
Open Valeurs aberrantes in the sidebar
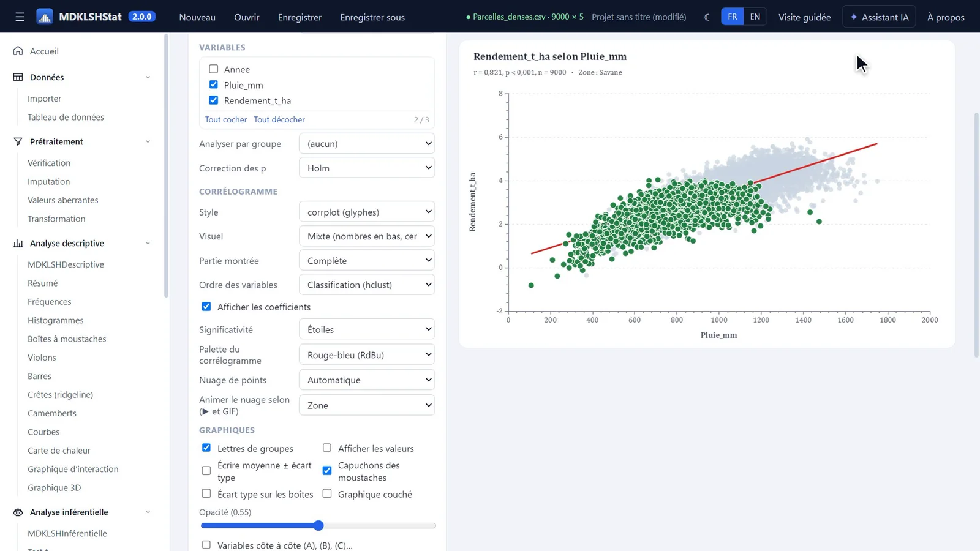63,200
